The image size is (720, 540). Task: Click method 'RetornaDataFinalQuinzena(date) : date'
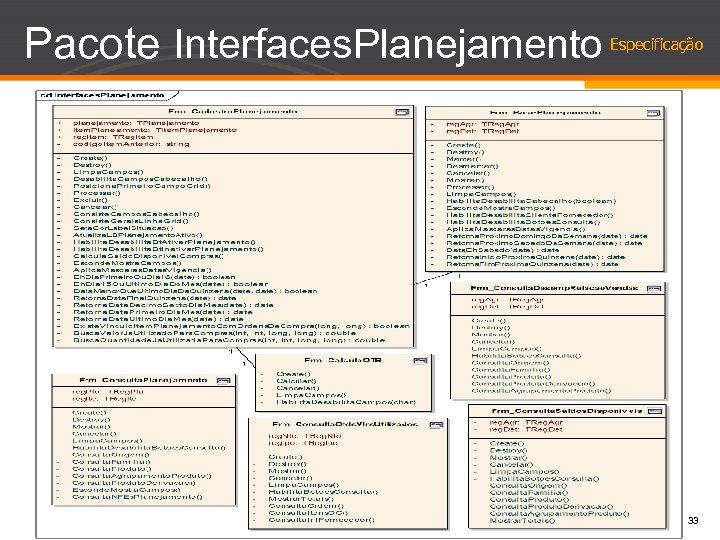[x=154, y=298]
